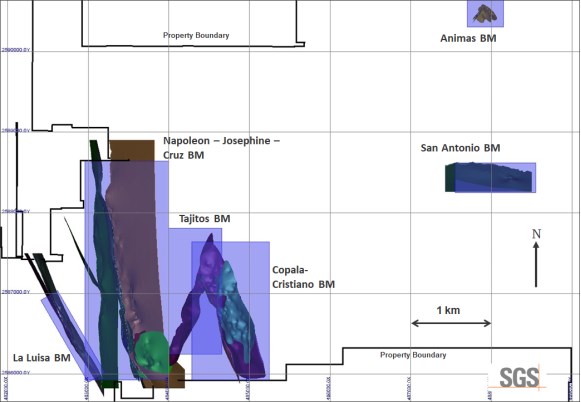Select the Animas BM label
The width and height of the screenshot is (581, 402).
(x=468, y=38)
